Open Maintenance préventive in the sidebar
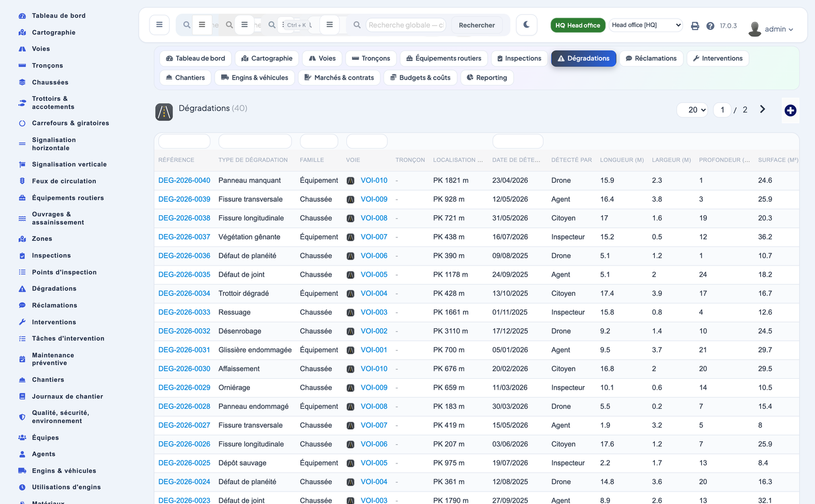This screenshot has width=815, height=504. 53,359
